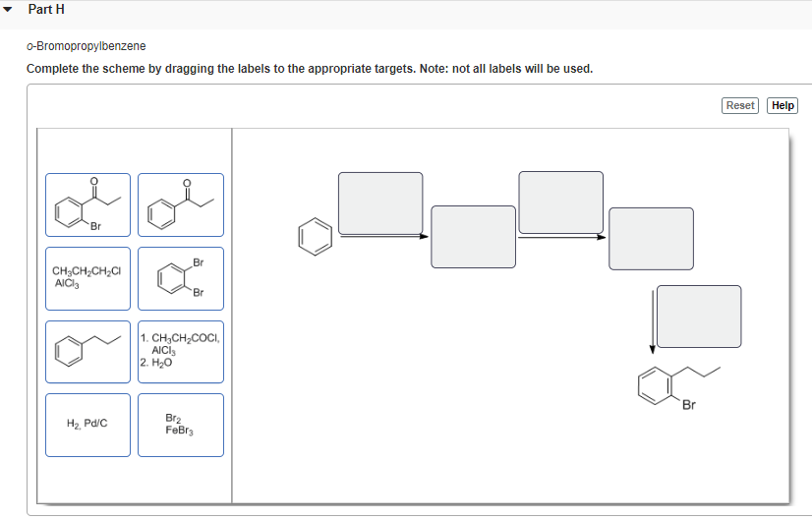812x520 pixels.
Task: Open the Help button
Action: point(782,105)
